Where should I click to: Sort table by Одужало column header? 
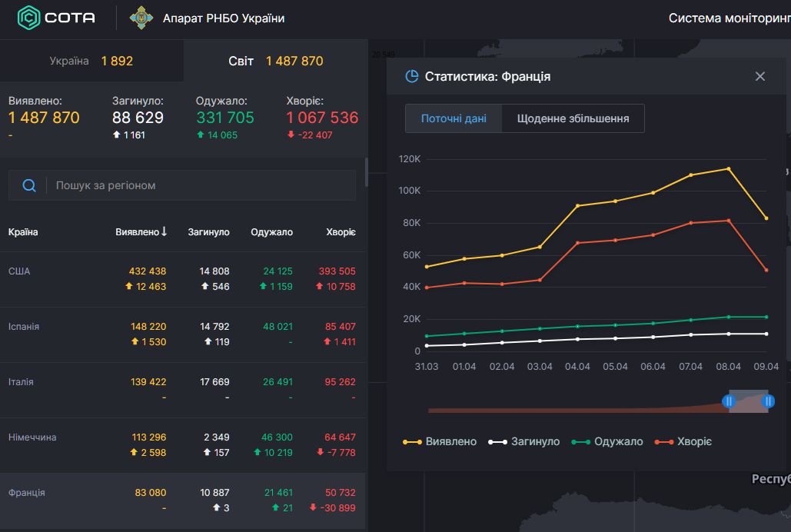click(x=271, y=232)
